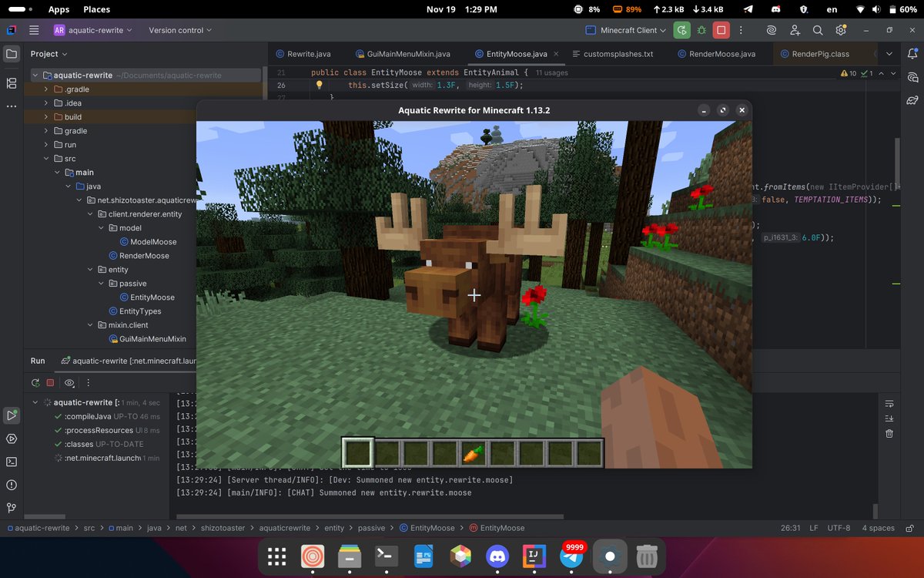
Task: Open the Git version control stripe icon
Action: coord(11,508)
